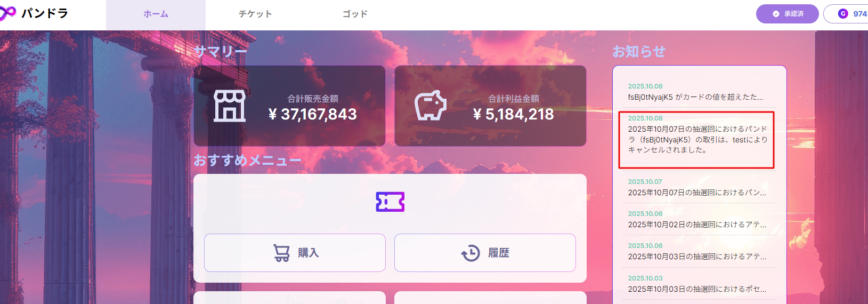Click the store icon in the total sales card

click(x=230, y=106)
